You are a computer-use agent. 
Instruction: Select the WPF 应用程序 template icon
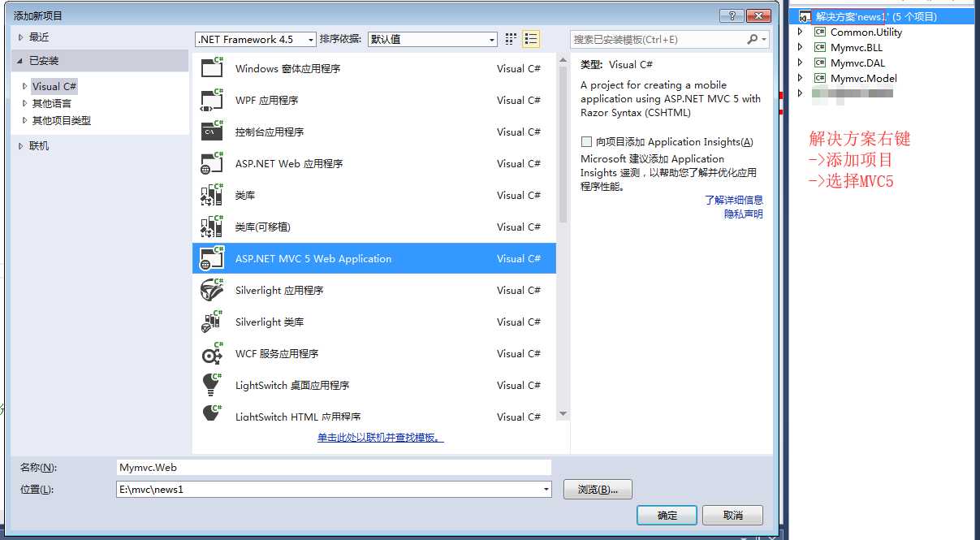click(212, 100)
